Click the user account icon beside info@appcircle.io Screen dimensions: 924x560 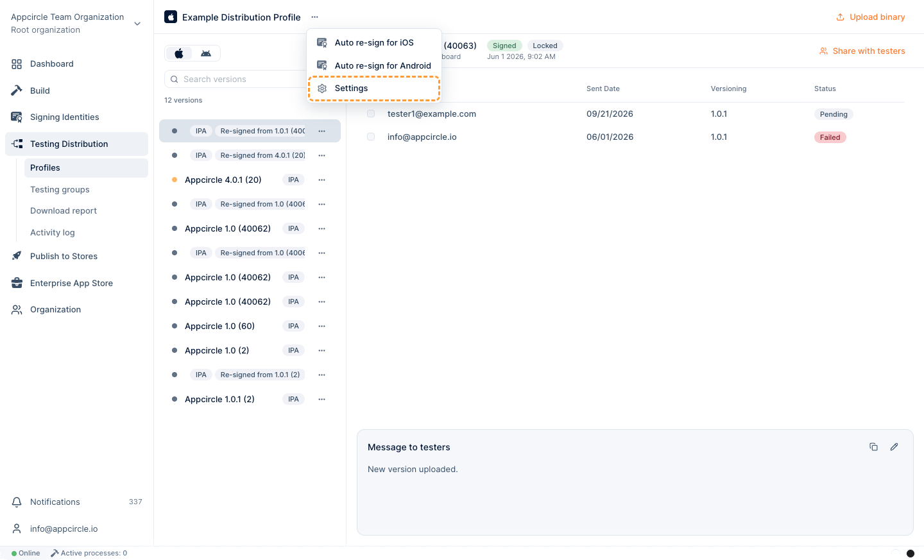coord(17,529)
